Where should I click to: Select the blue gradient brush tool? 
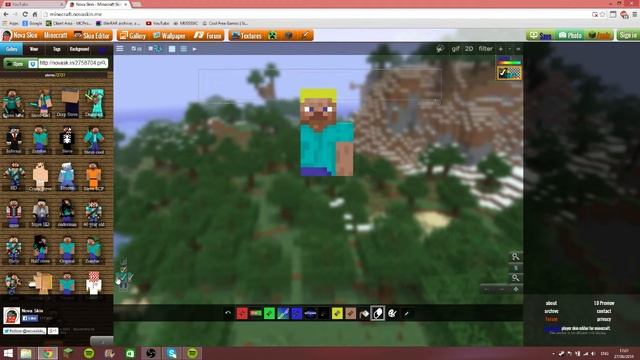pos(283,313)
